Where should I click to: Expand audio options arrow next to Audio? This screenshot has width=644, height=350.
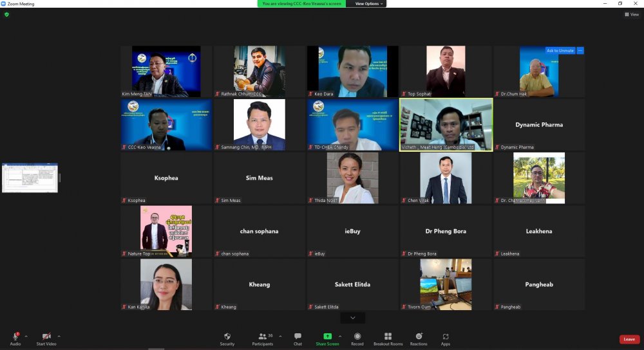[26, 335]
